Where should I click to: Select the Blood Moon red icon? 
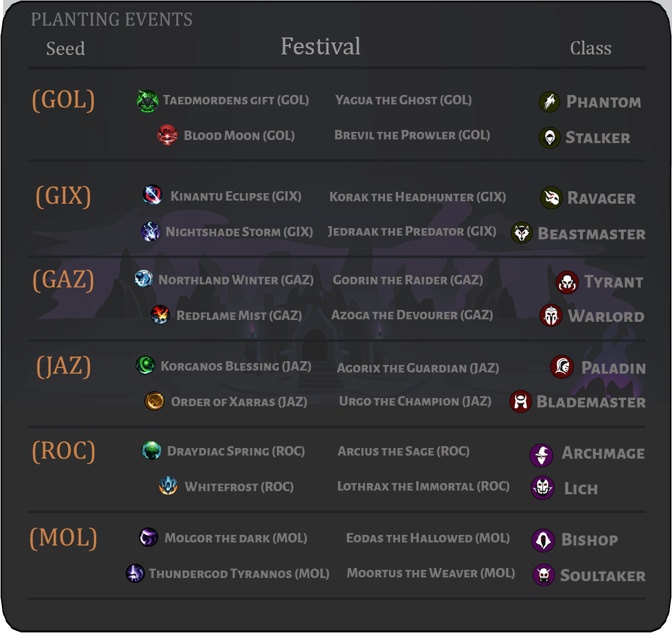point(167,135)
